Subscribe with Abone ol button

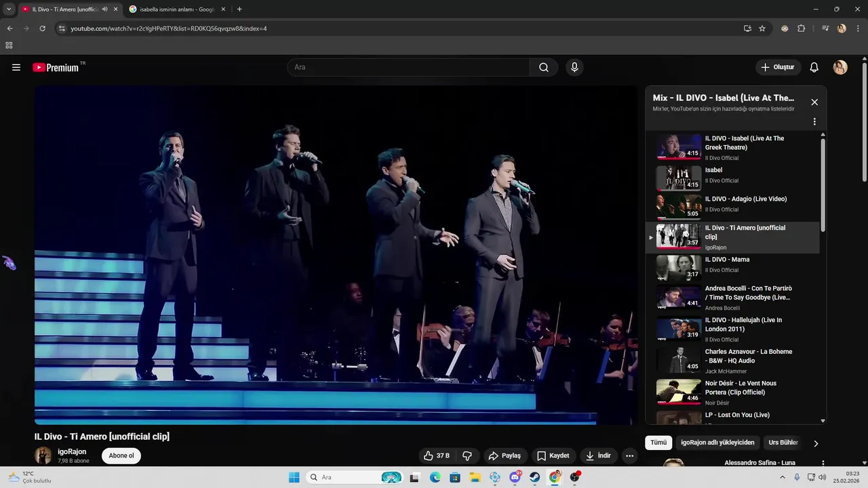tap(121, 455)
